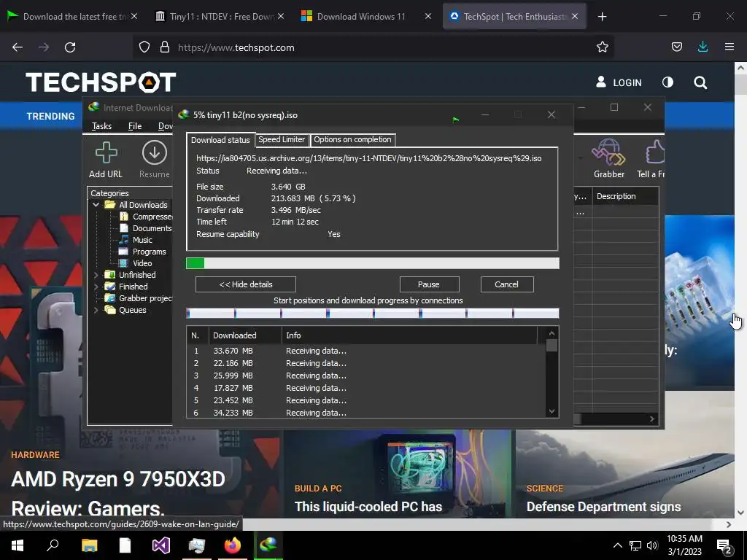Click the Add URL icon in IDM
Viewport: 747px width, 560px height.
tap(106, 153)
